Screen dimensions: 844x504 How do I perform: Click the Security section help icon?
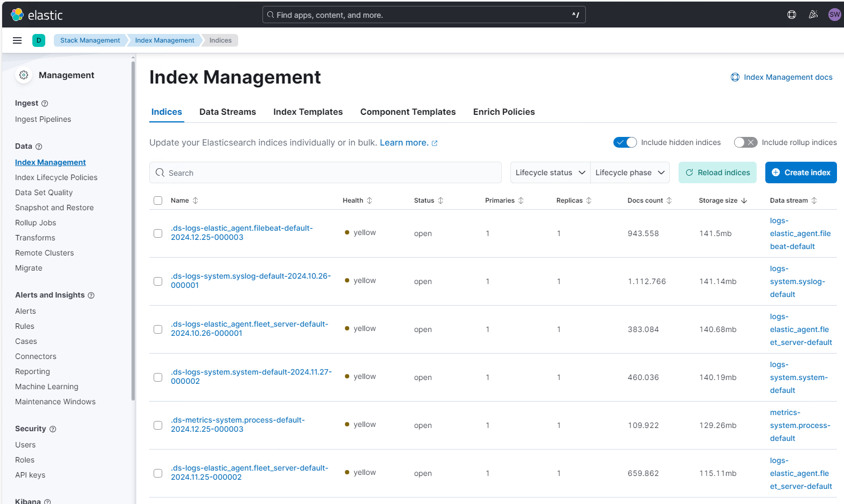pos(53,429)
